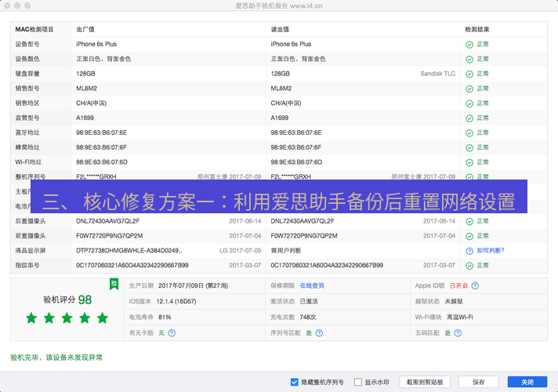Click battery life value 81%
This screenshot has height=392, width=558.
[x=165, y=317]
